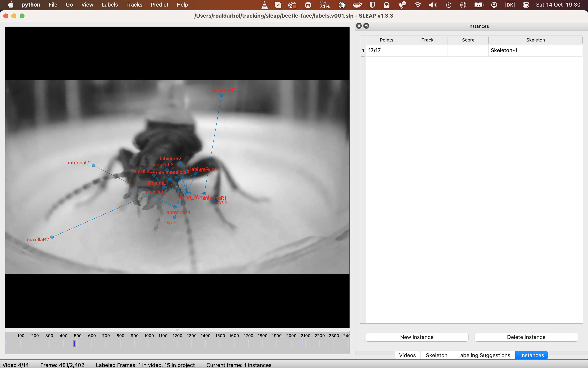Viewport: 588px width, 368px height.
Task: Click the volume speaker icon
Action: click(433, 5)
